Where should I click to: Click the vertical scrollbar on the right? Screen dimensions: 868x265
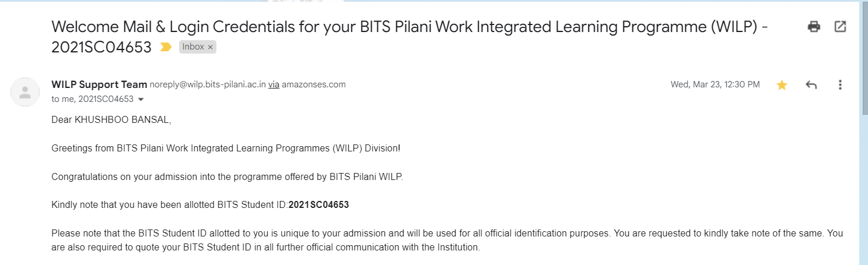[864, 58]
